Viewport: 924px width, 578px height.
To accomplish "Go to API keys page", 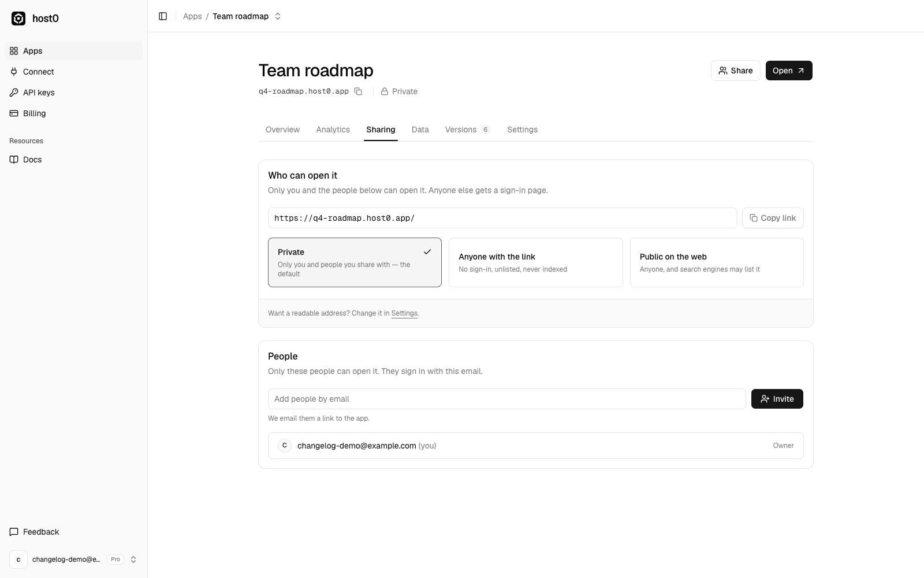I will pyautogui.click(x=74, y=92).
